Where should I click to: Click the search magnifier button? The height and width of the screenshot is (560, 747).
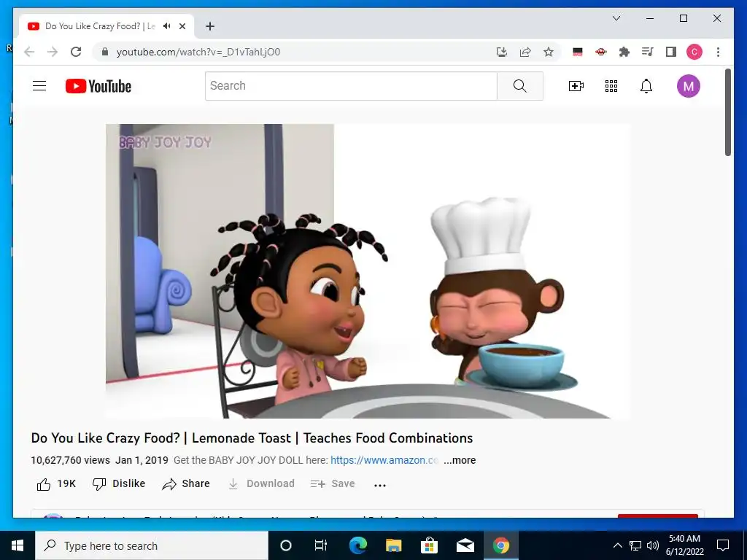point(519,86)
